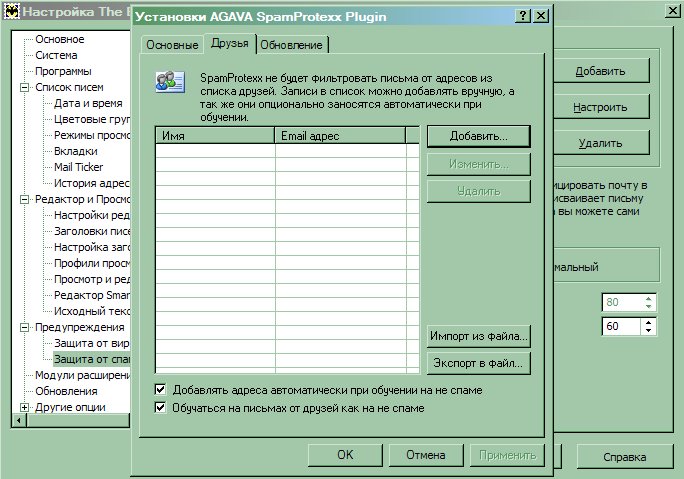The image size is (684, 479).
Task: Click the help question mark button in title bar
Action: (x=523, y=16)
